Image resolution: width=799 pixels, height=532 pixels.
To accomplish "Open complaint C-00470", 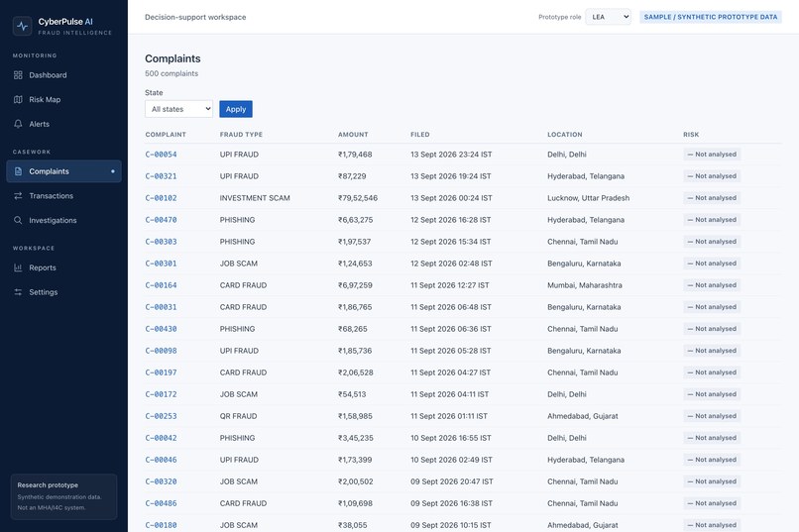I will [161, 220].
